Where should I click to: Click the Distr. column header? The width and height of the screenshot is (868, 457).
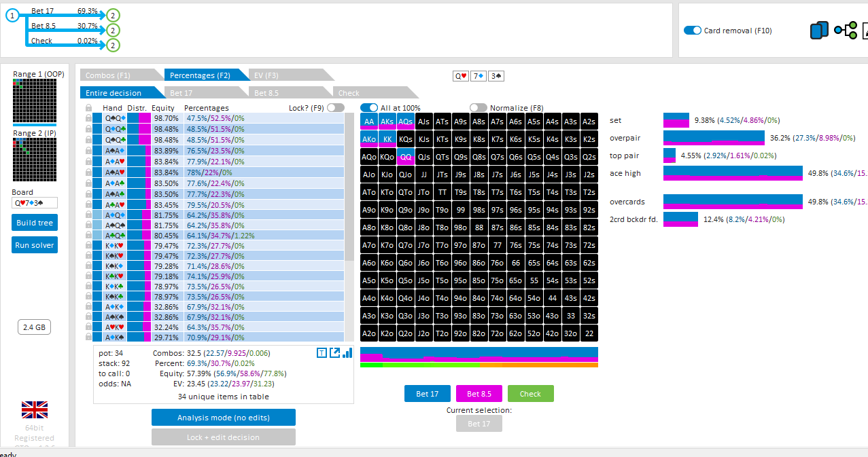[137, 108]
